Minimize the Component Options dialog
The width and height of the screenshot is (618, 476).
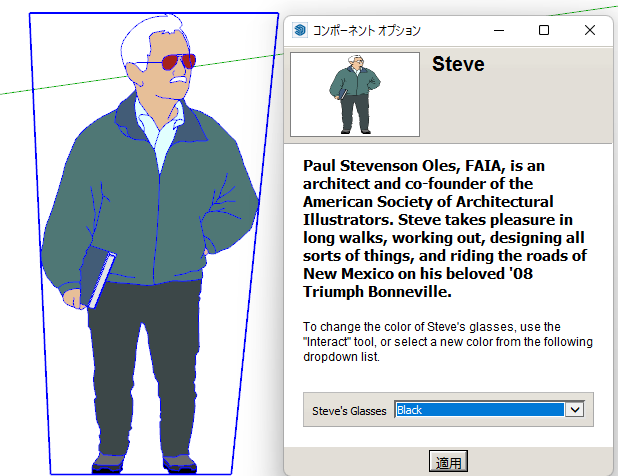tap(497, 30)
